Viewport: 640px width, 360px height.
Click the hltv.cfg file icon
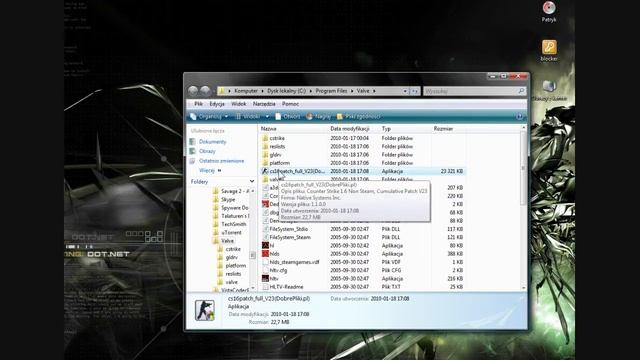[265, 270]
